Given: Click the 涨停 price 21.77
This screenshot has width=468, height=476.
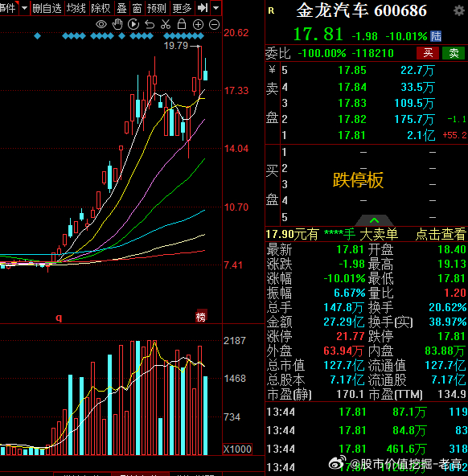Looking at the screenshot, I should pyautogui.click(x=351, y=336).
